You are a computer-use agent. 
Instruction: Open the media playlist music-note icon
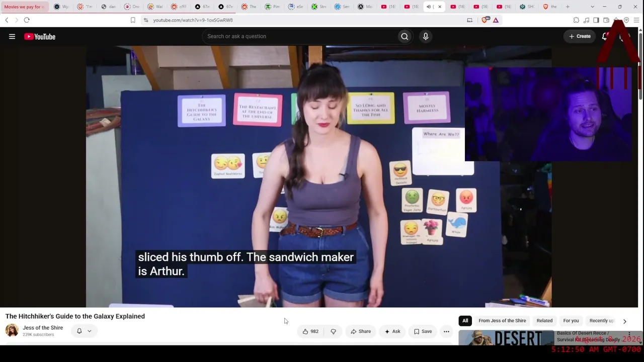586,20
